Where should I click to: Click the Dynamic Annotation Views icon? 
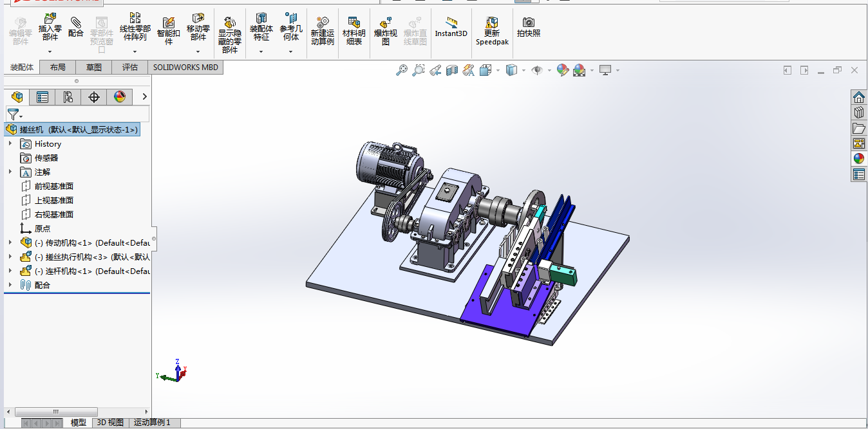click(x=468, y=70)
